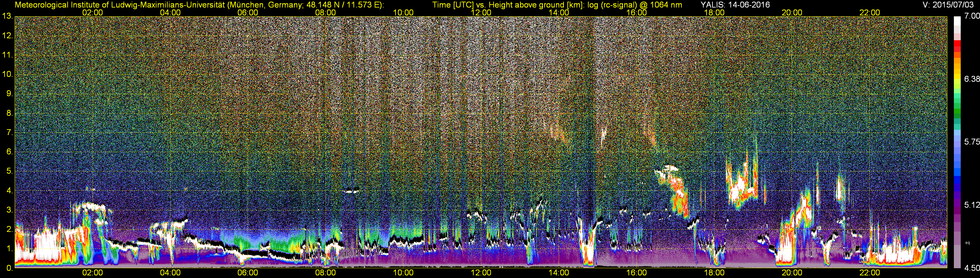Screen dimensions: 980x278
Task: Click the 16:00 label on the bottom time axis
Action: coord(636,273)
